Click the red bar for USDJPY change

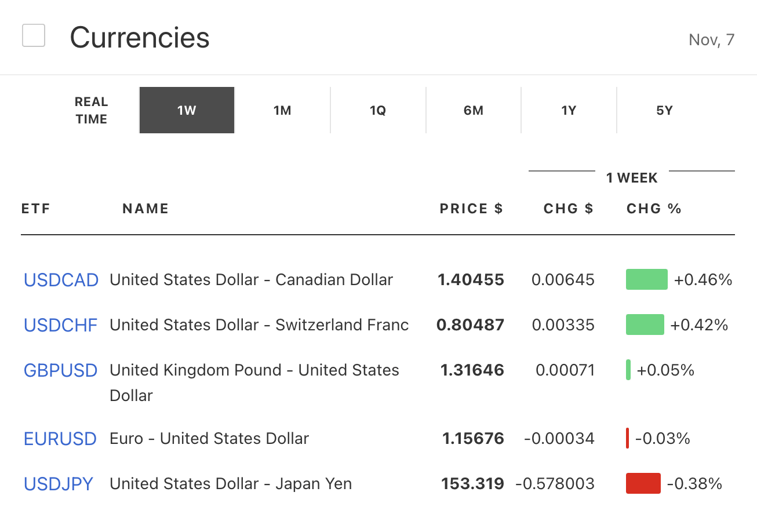643,483
